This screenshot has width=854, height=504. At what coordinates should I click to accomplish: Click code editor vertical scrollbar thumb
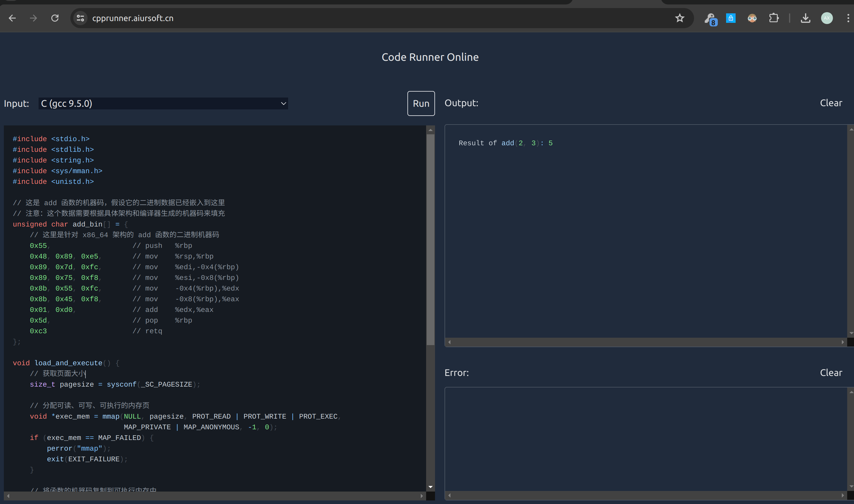(x=430, y=240)
